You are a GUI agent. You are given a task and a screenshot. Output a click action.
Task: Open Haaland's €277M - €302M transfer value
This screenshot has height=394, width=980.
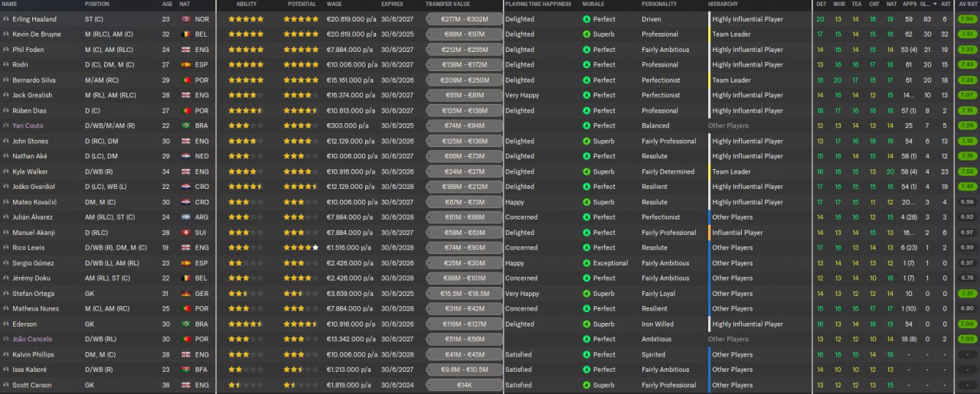tap(464, 19)
